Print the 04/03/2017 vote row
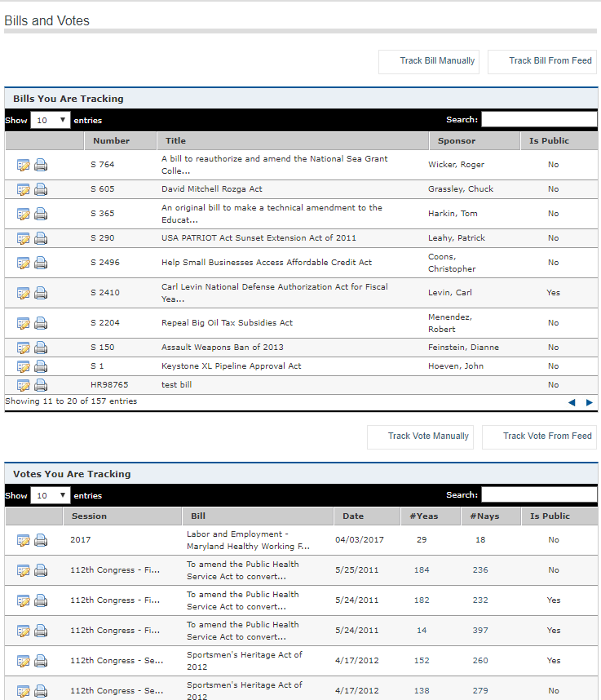This screenshot has width=601, height=700. [41, 541]
